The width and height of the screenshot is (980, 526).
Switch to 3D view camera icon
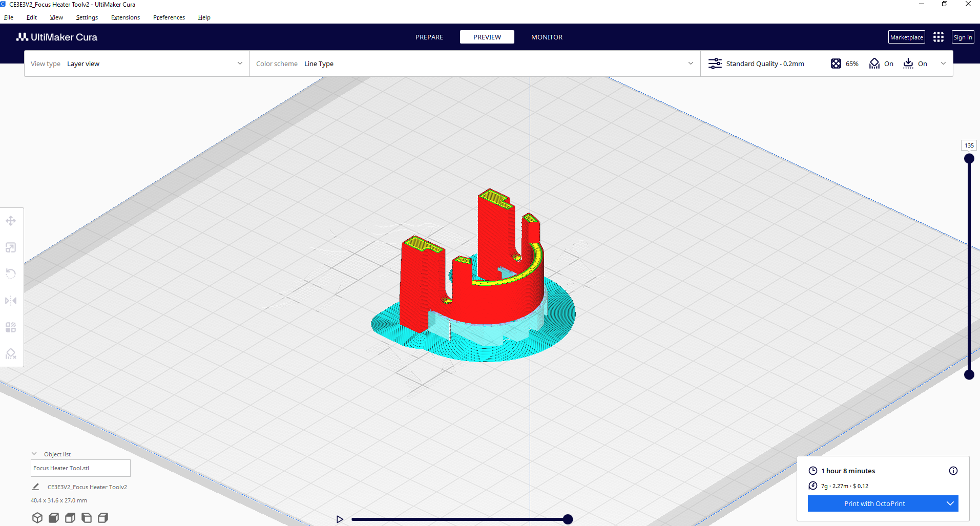(37, 518)
